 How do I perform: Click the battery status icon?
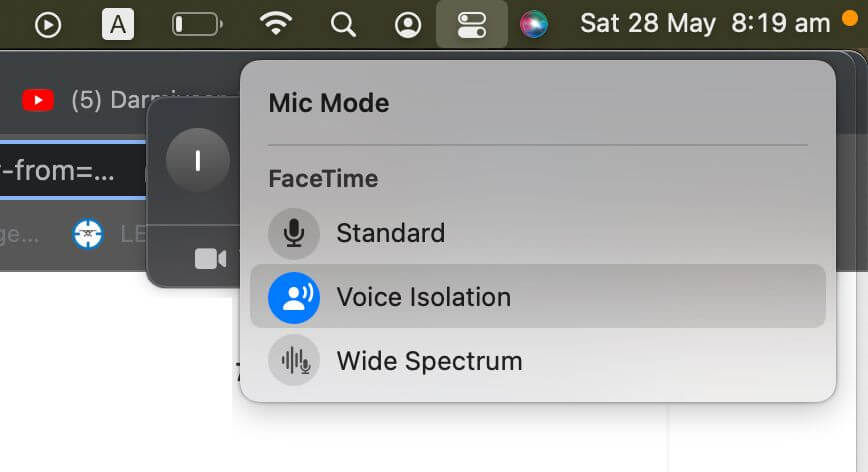[196, 24]
